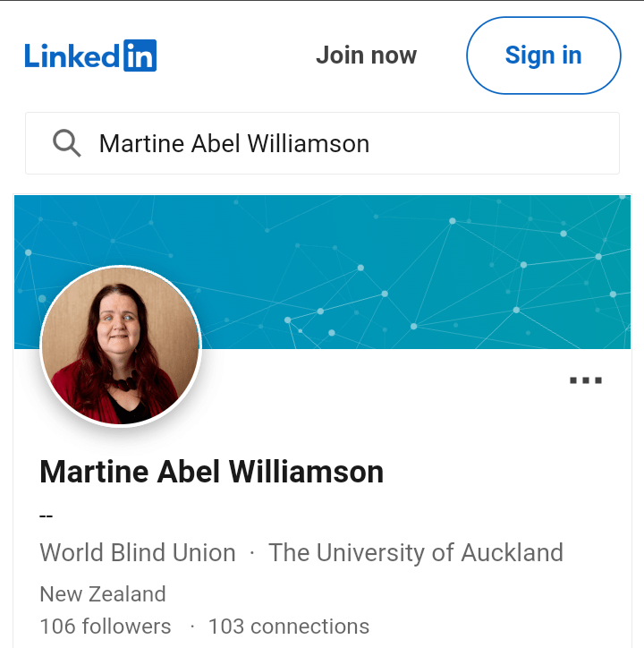Viewport: 644px width, 648px height.
Task: Click the LinkedIn logo
Action: (x=90, y=55)
